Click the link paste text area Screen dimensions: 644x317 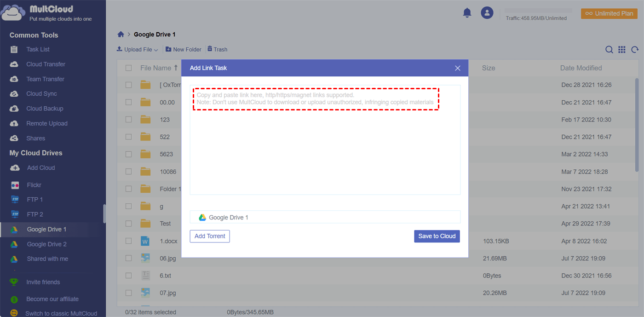[325, 140]
